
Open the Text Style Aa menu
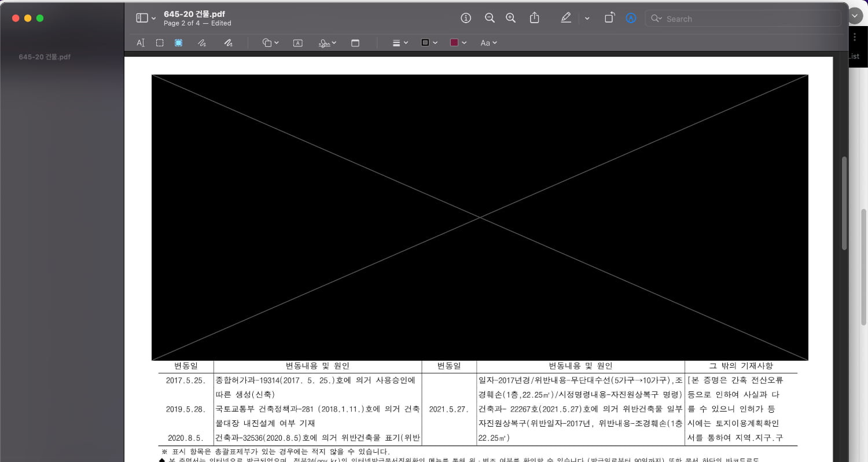[488, 43]
